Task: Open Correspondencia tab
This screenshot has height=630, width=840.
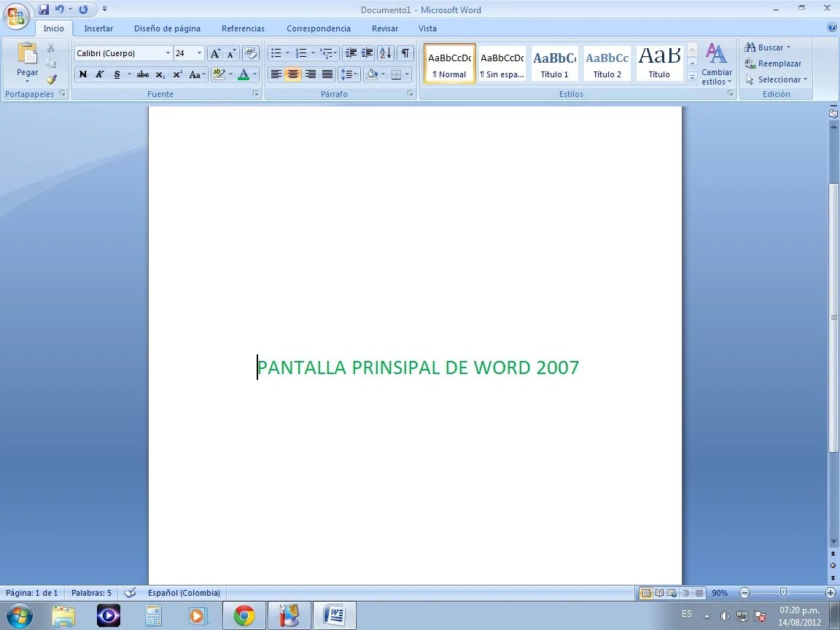Action: tap(318, 28)
